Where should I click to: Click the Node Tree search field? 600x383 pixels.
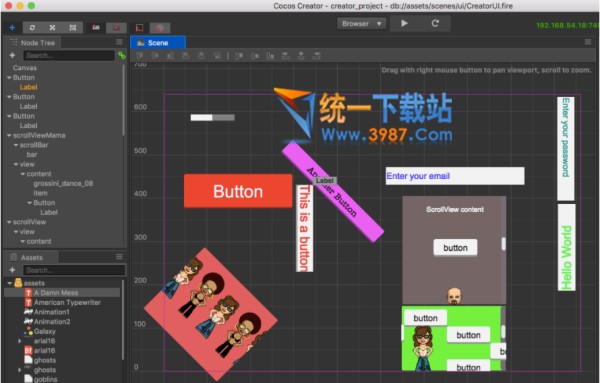69,55
